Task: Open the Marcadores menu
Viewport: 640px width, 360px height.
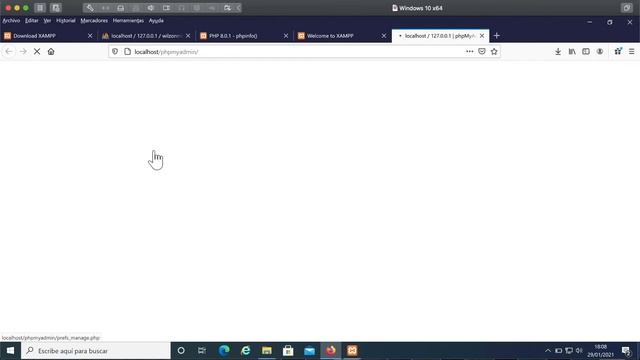Action: click(94, 20)
